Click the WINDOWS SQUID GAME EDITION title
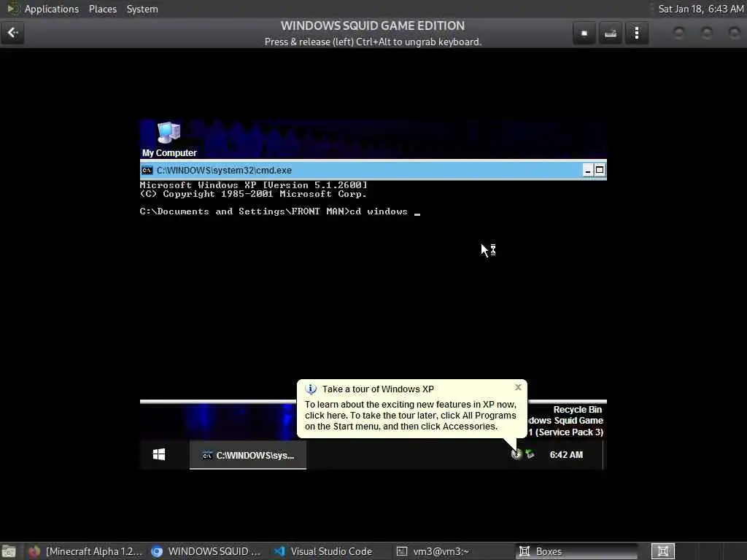The image size is (747, 560). pos(373,26)
